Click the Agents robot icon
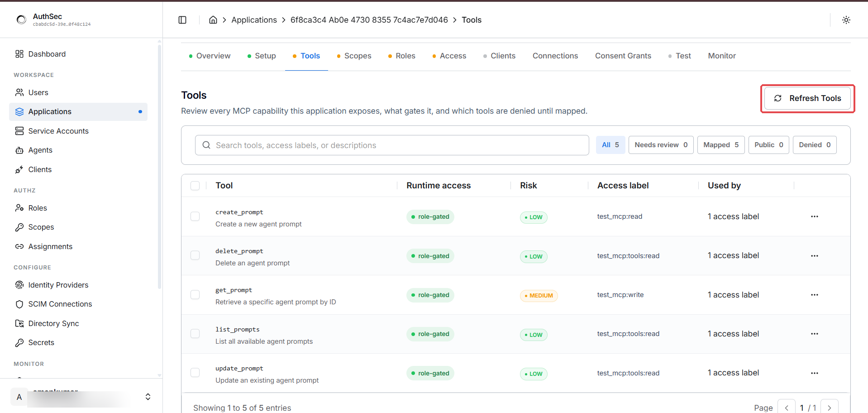 [19, 150]
